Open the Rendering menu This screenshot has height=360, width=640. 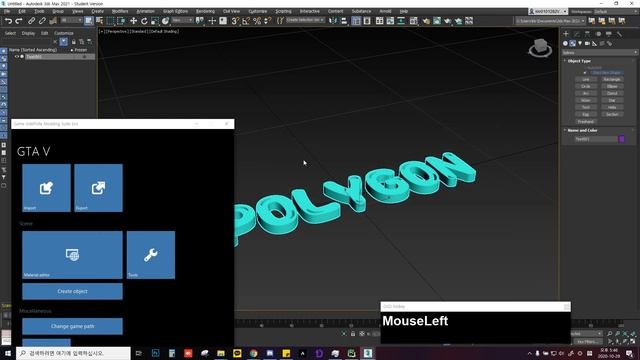click(x=205, y=11)
